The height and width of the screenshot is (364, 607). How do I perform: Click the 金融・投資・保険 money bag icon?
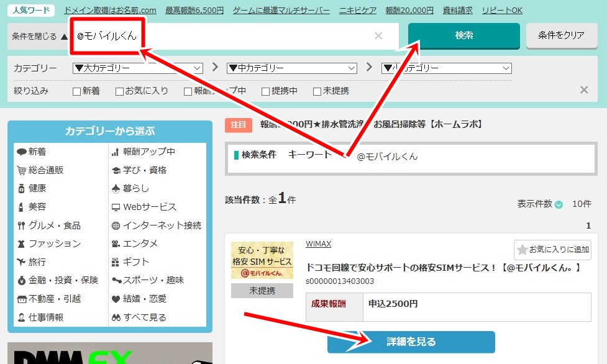(x=22, y=280)
